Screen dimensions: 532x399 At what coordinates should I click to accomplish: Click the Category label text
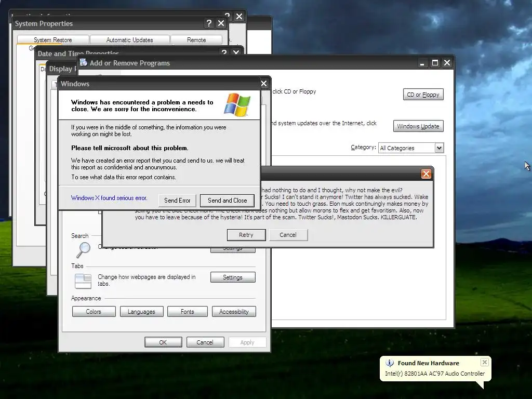point(363,147)
